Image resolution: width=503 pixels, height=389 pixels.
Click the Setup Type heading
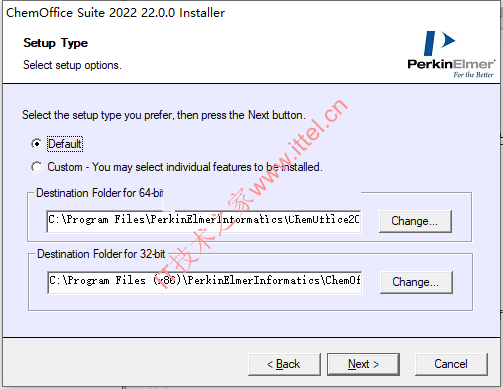[x=56, y=43]
